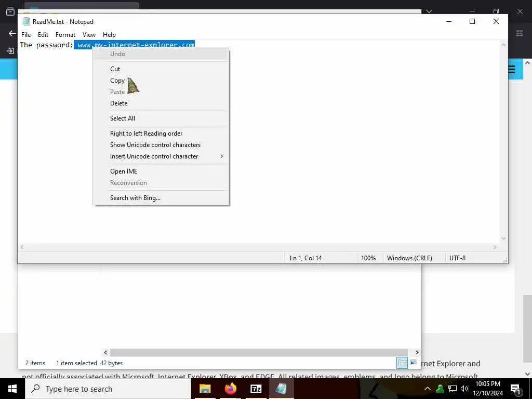The height and width of the screenshot is (399, 532).
Task: Open the notification center icon
Action: point(515,389)
